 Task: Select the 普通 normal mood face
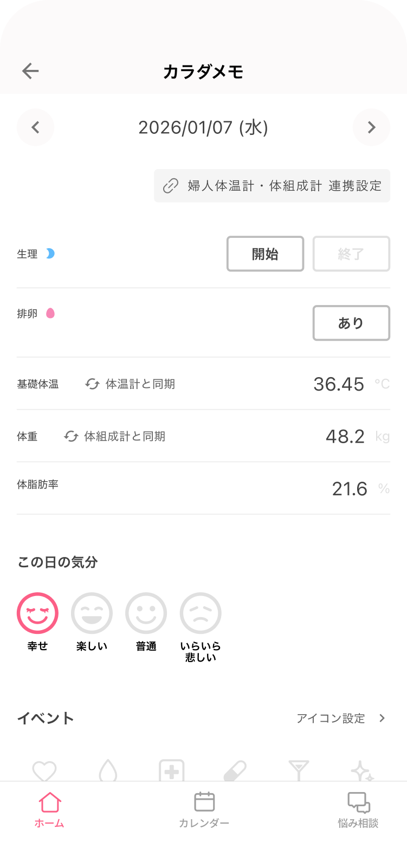point(146,613)
